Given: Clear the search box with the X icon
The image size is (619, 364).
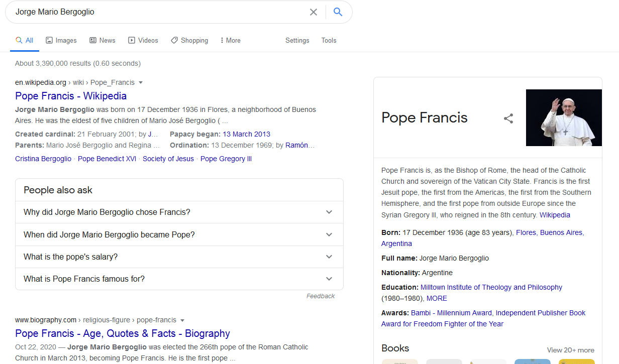Looking at the screenshot, I should pos(314,12).
